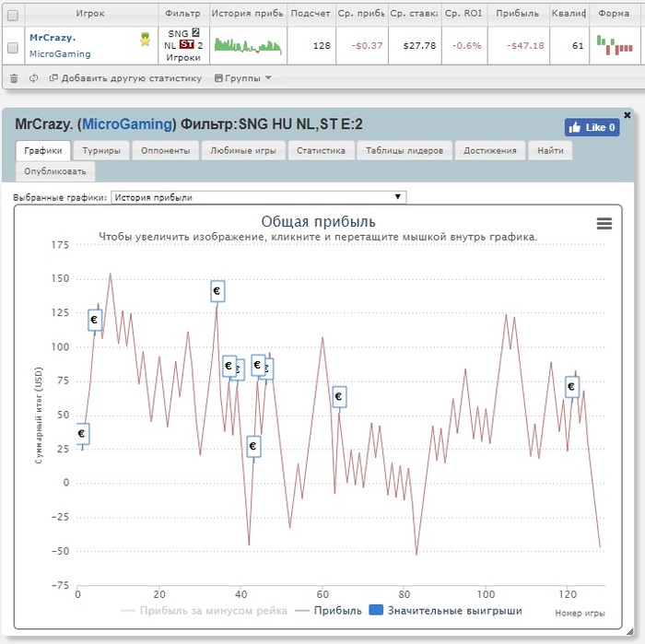Click the Форма bar chart thumbnail
This screenshot has width=645, height=644.
coord(615,45)
